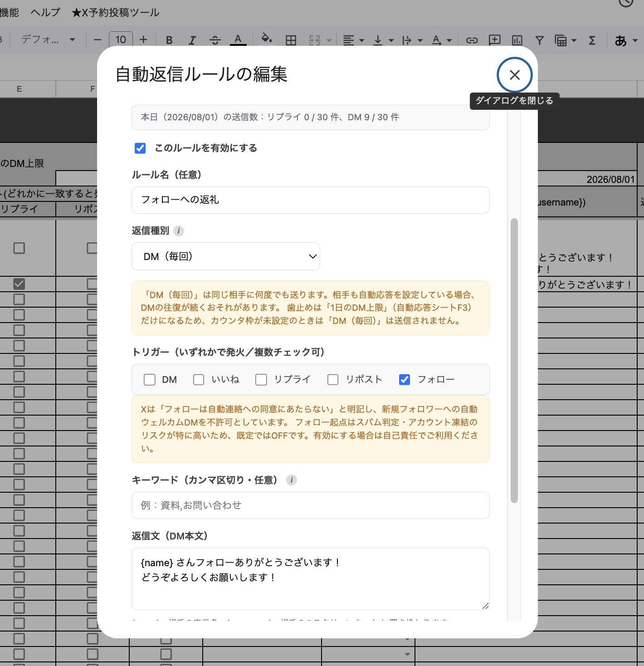Close the auto-reply rule dialog
644x666 pixels.
click(x=514, y=75)
